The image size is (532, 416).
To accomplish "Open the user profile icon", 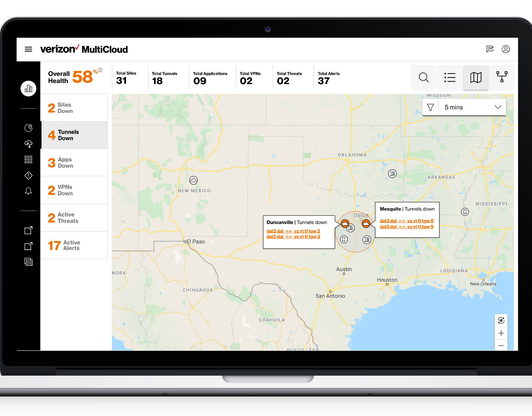I will (506, 49).
